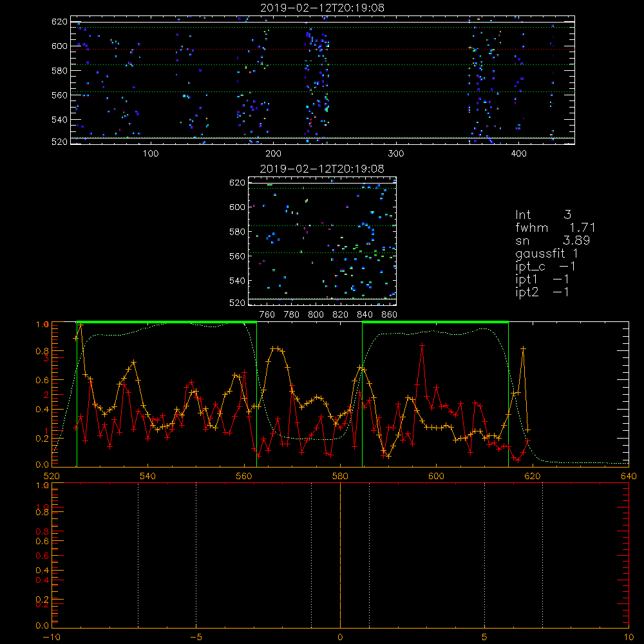Click y-axis label 560 on middle plot
This screenshot has width=644, height=644.
(237, 256)
